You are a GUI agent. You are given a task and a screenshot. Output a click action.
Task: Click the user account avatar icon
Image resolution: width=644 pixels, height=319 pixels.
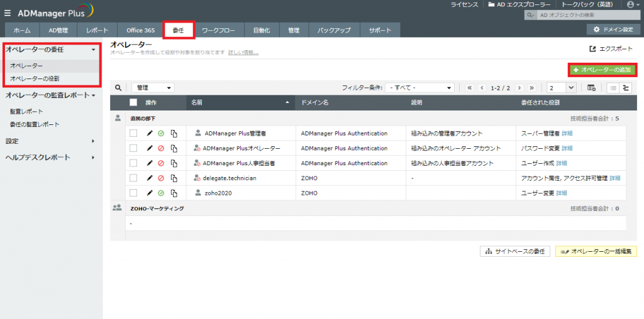[x=630, y=4]
